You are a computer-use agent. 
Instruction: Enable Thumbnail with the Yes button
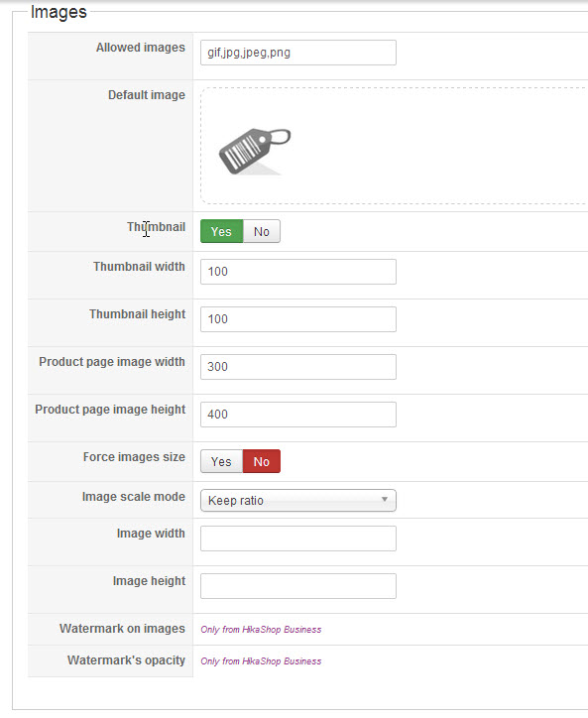pyautogui.click(x=222, y=231)
